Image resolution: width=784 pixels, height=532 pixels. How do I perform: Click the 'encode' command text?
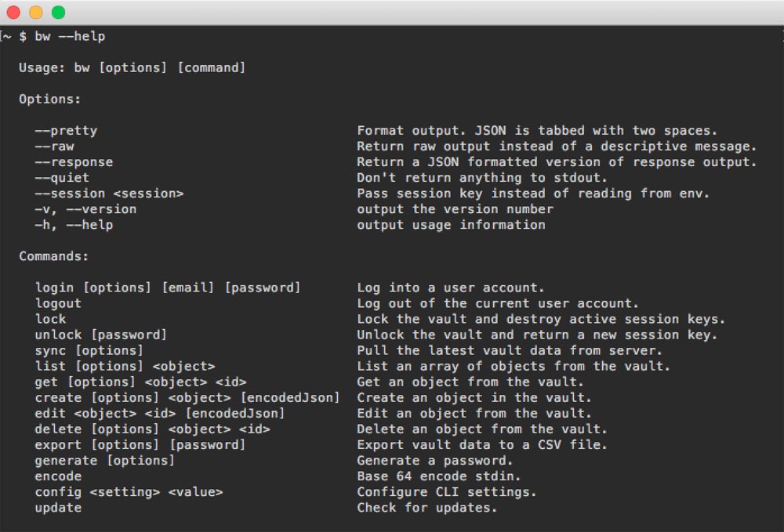(x=58, y=476)
